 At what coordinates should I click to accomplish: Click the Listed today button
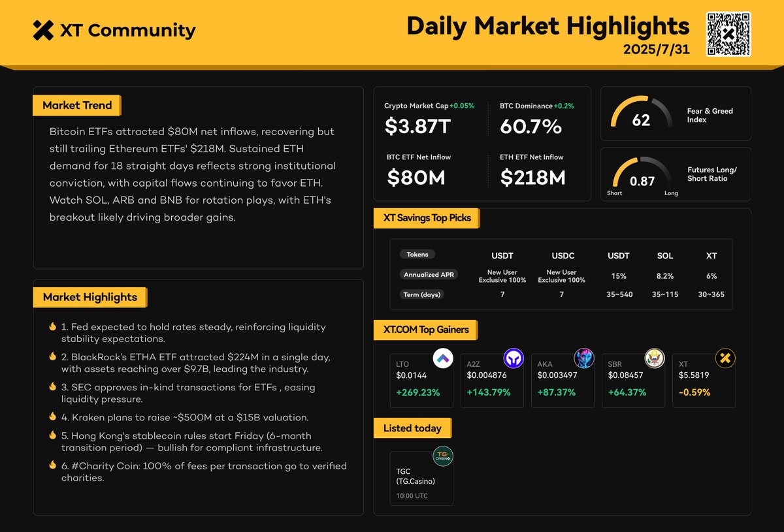(412, 428)
